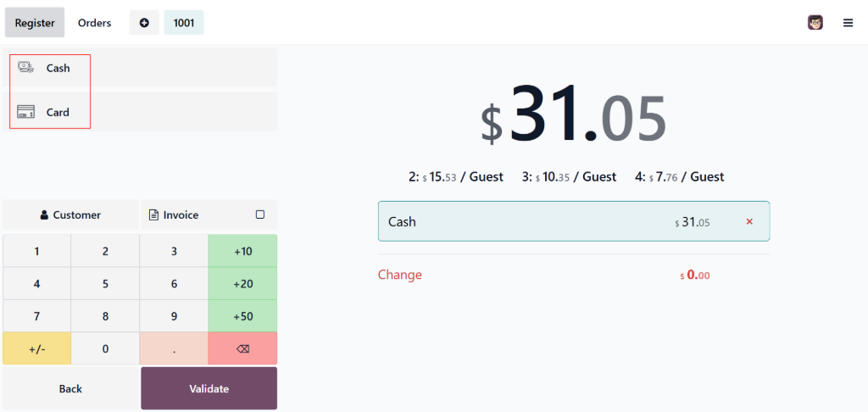This screenshot has width=868, height=412.
Task: Open the hamburger menu
Action: (848, 23)
